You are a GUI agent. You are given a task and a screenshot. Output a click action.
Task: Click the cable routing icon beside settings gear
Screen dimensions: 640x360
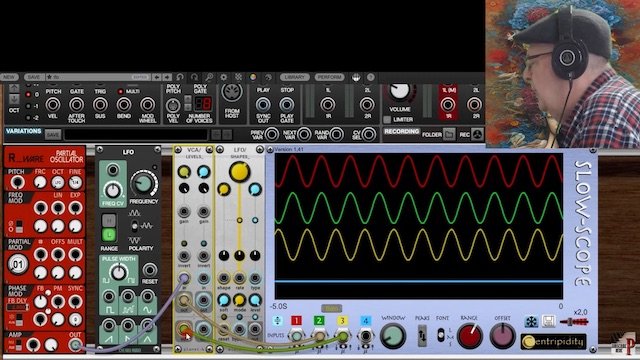coord(238,77)
